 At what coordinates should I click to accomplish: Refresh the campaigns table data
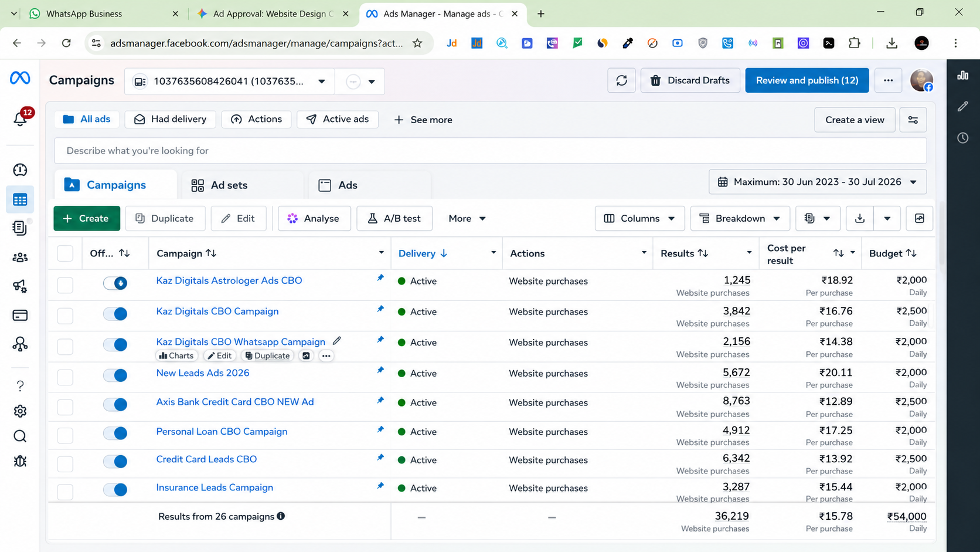point(621,80)
